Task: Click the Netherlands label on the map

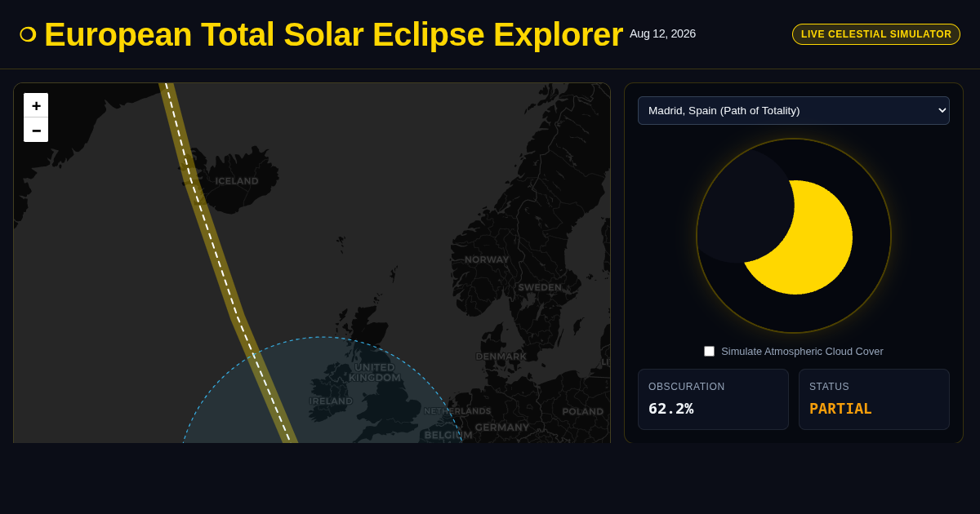Action: pyautogui.click(x=457, y=411)
